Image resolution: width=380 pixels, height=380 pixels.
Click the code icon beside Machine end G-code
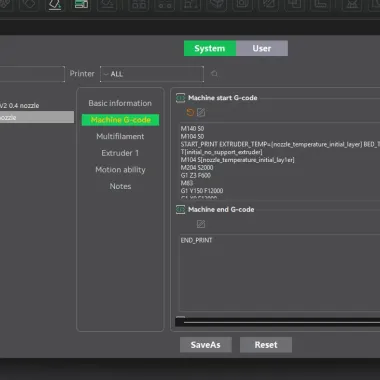(x=180, y=210)
